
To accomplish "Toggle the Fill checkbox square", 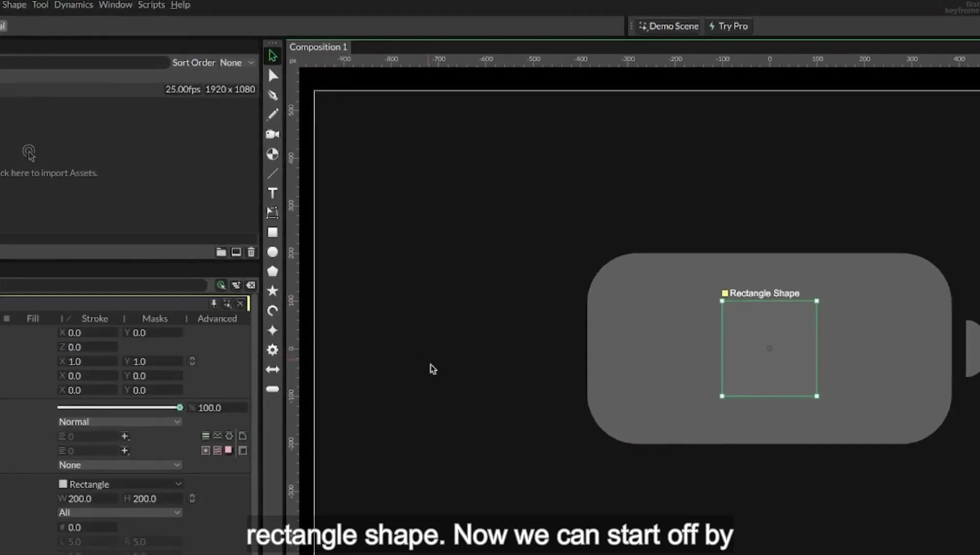I will pos(7,318).
